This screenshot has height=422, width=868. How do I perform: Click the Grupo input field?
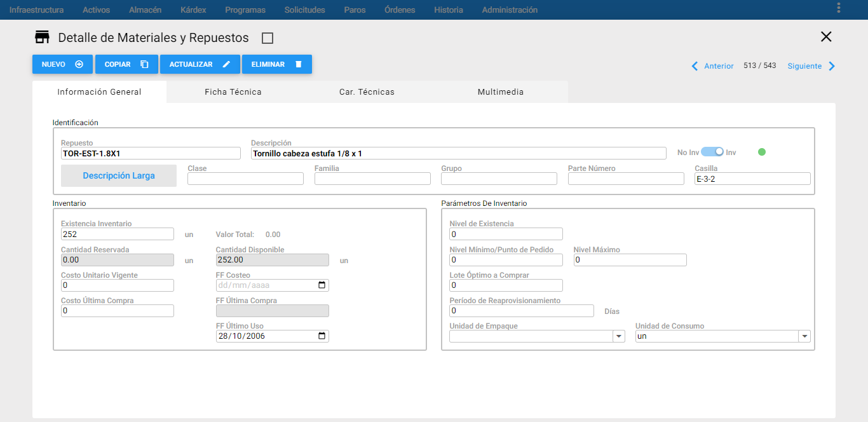tap(499, 179)
